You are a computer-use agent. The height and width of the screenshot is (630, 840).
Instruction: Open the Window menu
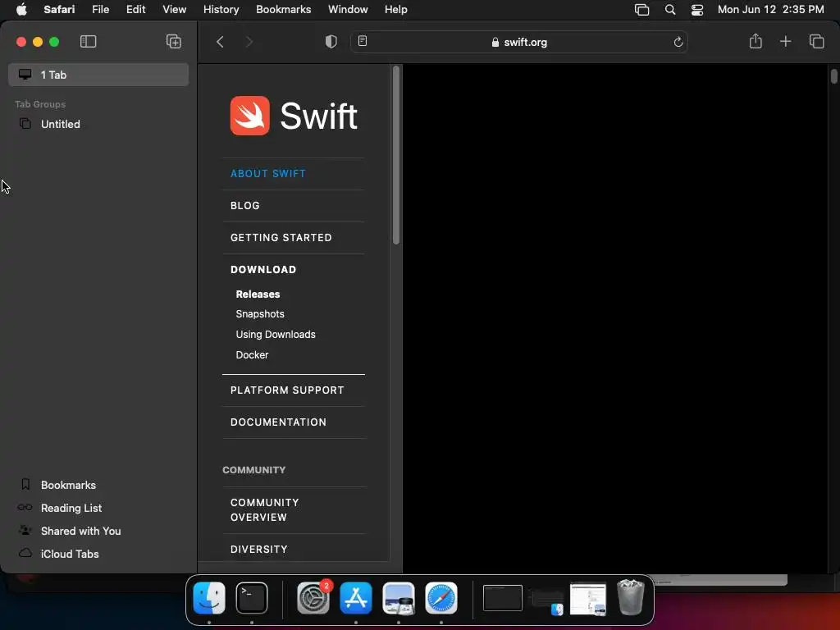(348, 10)
